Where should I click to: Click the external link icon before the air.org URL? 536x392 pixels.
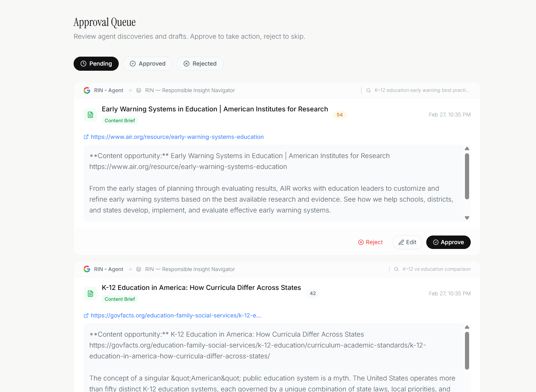tap(86, 137)
